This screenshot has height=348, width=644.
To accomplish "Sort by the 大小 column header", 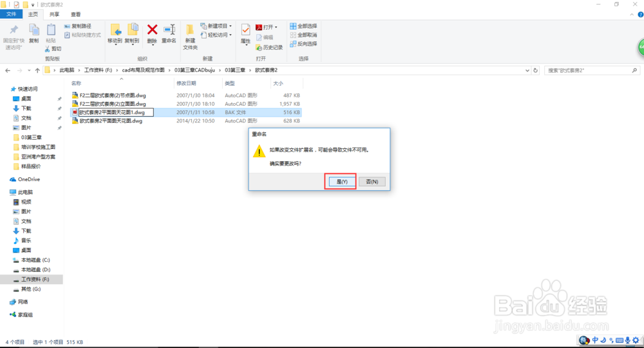I will point(278,83).
